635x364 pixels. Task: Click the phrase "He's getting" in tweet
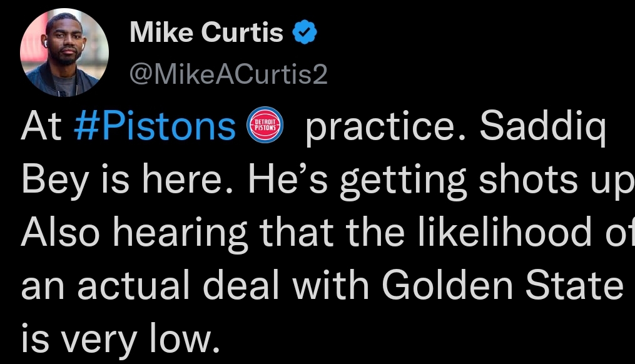357,181
